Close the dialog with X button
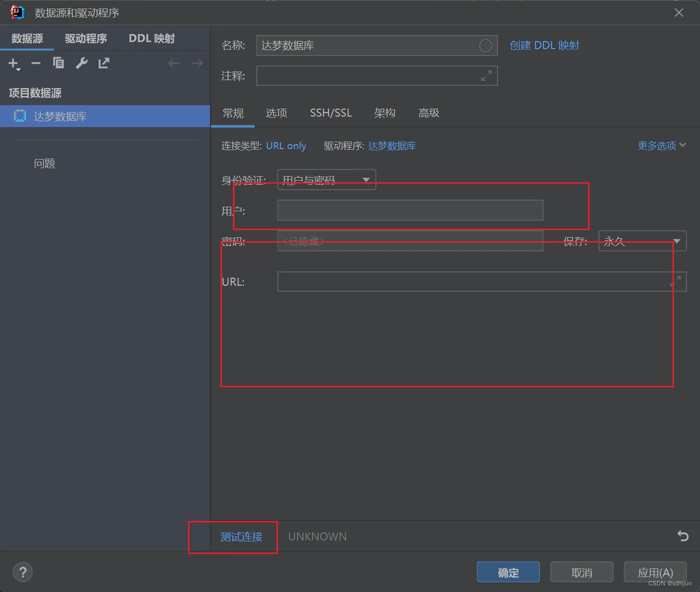Screen dimensions: 700x592 coord(678,13)
